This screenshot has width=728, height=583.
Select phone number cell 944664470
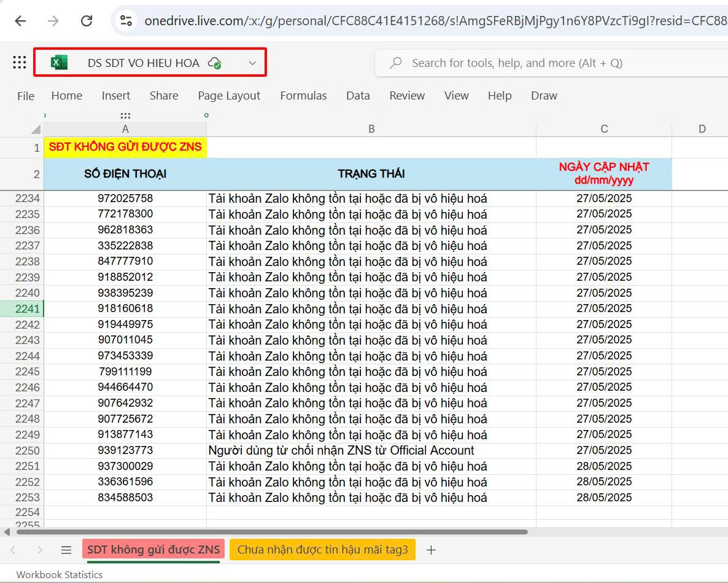[x=125, y=388]
